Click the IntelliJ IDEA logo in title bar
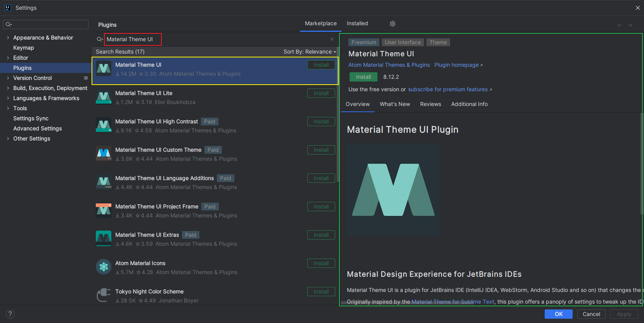 [x=7, y=7]
